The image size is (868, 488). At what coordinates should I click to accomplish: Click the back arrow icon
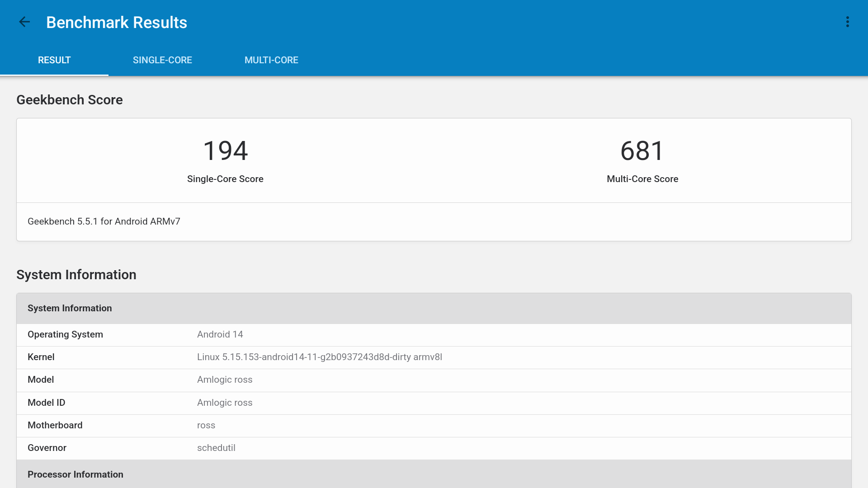[24, 22]
